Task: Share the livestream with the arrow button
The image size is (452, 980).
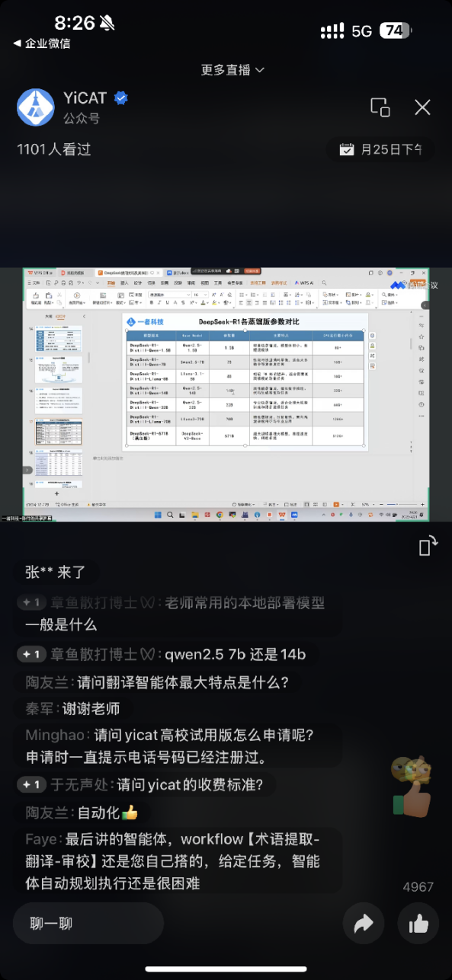Action: pos(363,924)
